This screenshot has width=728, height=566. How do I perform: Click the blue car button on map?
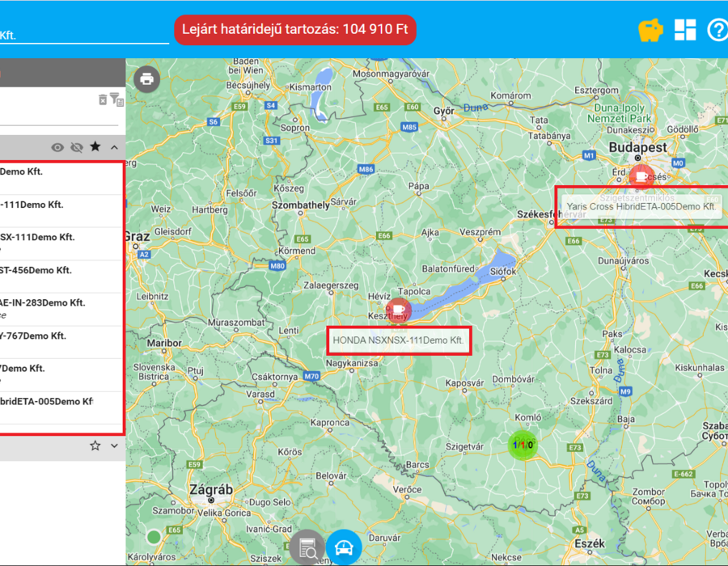coord(344,548)
